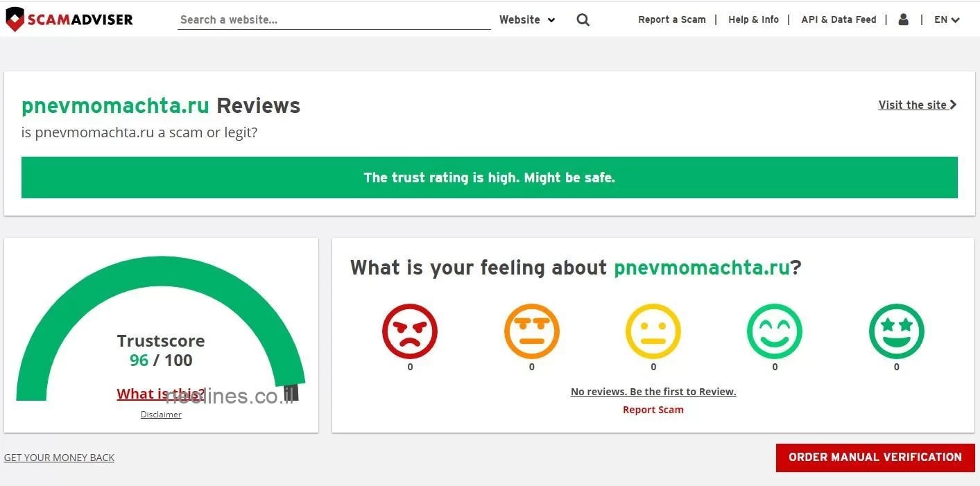Click the What is this? link
Viewport: 980px width, 486px height.
pos(161,394)
